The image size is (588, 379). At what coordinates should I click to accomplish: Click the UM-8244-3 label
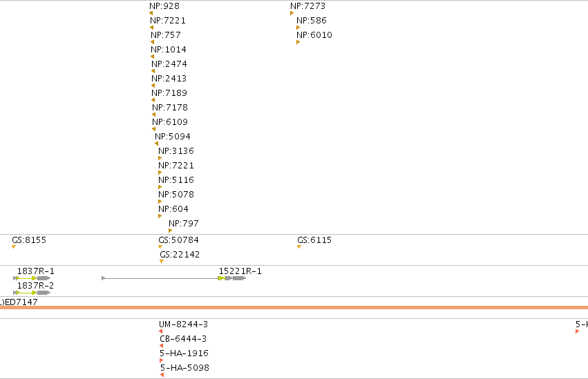click(x=183, y=324)
